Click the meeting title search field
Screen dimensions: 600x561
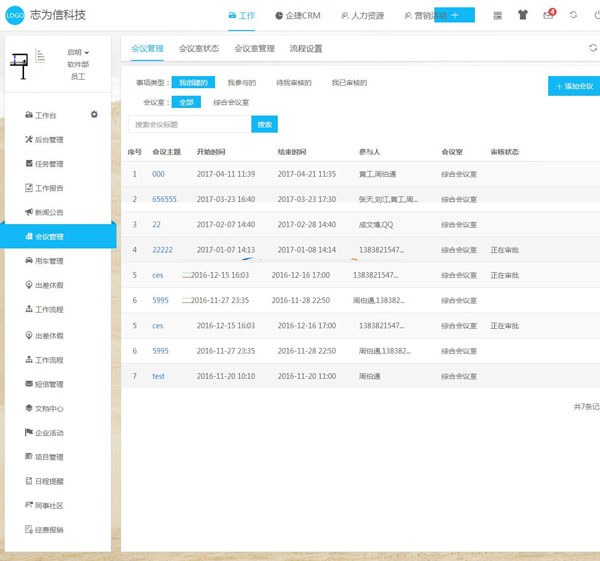click(190, 125)
